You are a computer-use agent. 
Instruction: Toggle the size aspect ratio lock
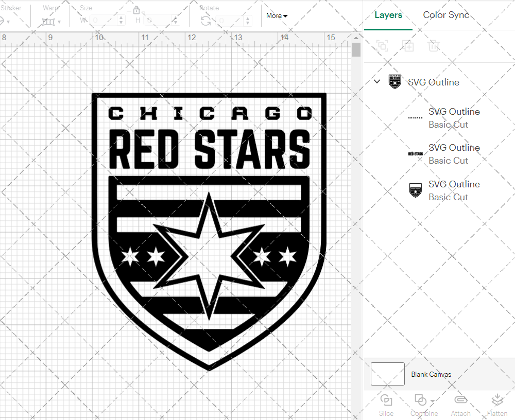136,10
